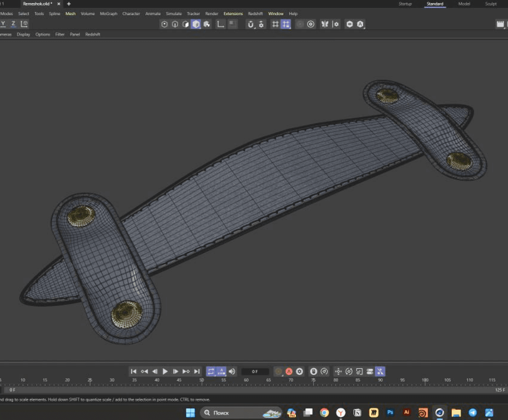508x420 pixels.
Task: Mute playback sound speaker icon
Action: click(232, 371)
